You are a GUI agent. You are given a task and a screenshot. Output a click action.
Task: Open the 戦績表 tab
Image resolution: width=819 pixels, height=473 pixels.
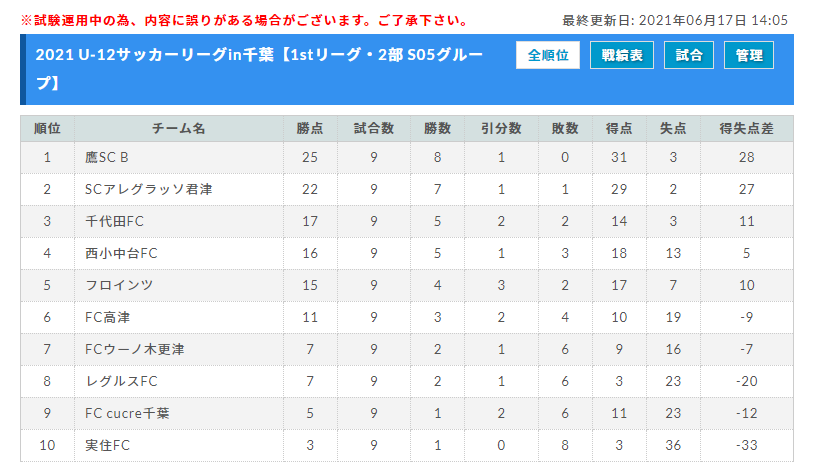[622, 55]
